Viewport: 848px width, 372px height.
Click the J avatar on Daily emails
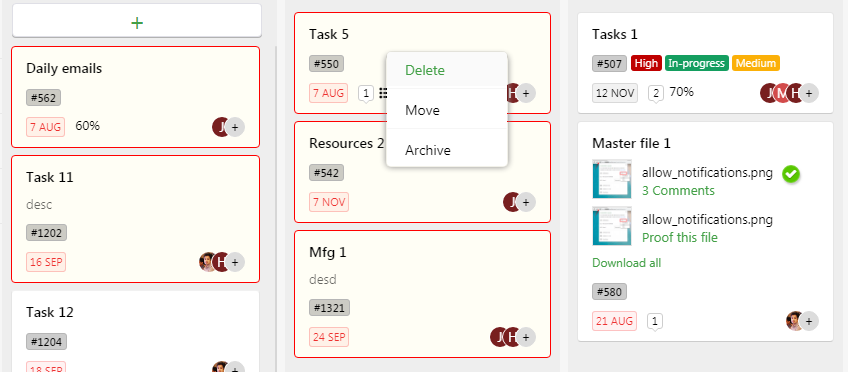pos(220,128)
